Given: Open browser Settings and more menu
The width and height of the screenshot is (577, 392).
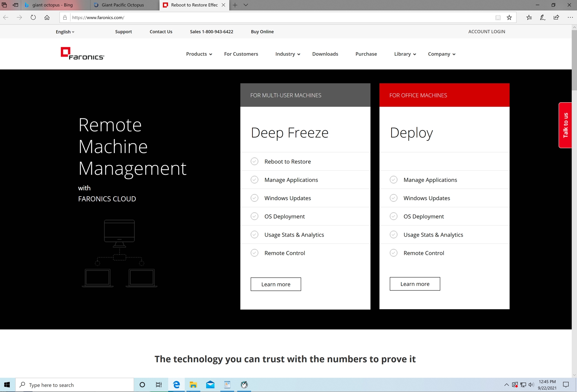Looking at the screenshot, I should (570, 17).
